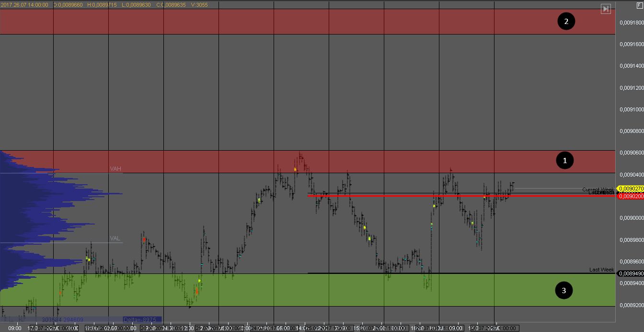Click the black circle marker numbered 2
644x332 pixels.
(566, 21)
